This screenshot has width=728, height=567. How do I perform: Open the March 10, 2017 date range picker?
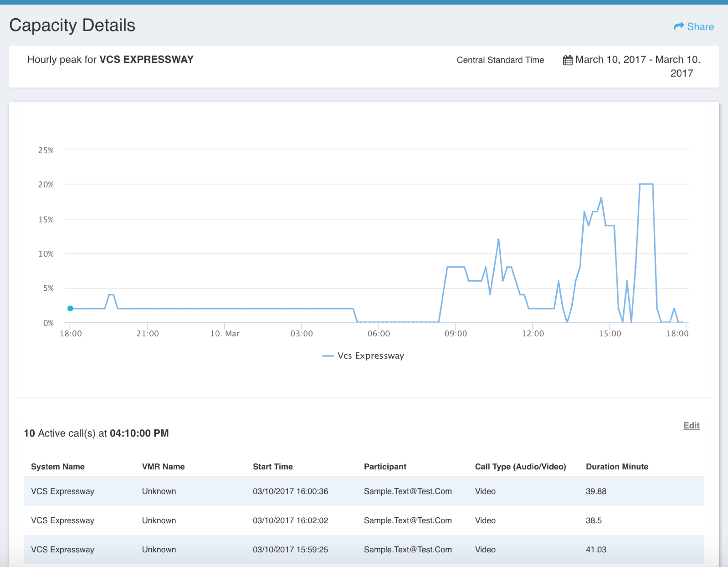(632, 66)
